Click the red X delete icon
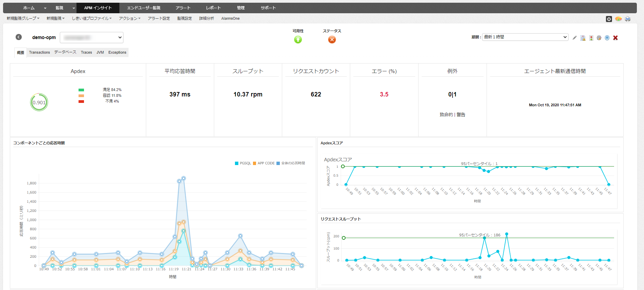Screen dimensions: 644x290 pyautogui.click(x=615, y=38)
